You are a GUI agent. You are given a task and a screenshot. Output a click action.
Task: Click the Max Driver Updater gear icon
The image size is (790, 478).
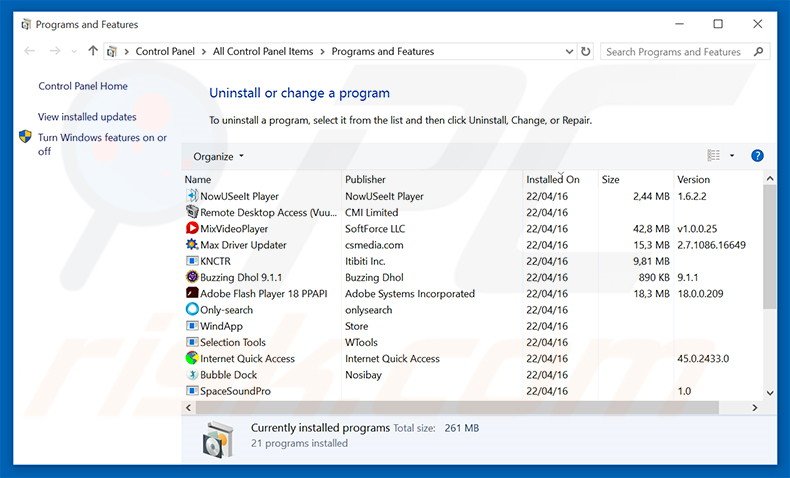192,245
